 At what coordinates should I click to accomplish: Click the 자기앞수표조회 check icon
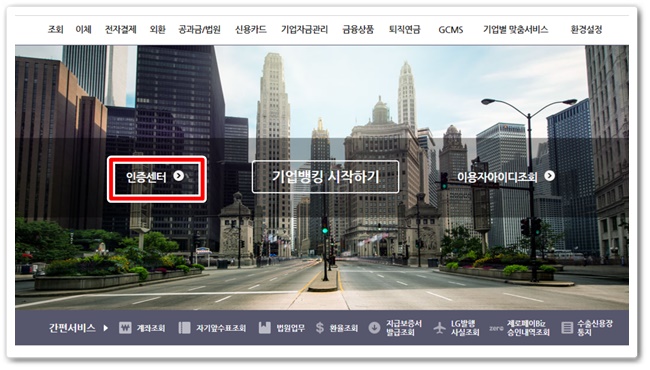pos(184,328)
